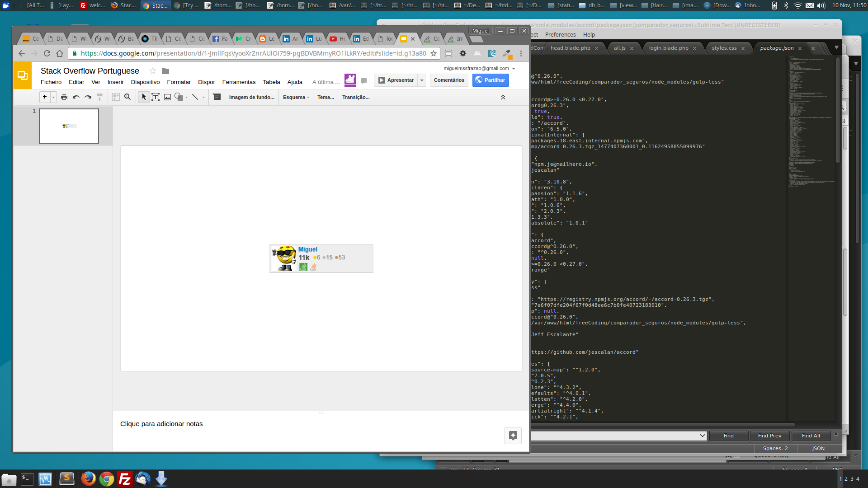Open the Inserir menu

click(x=115, y=82)
